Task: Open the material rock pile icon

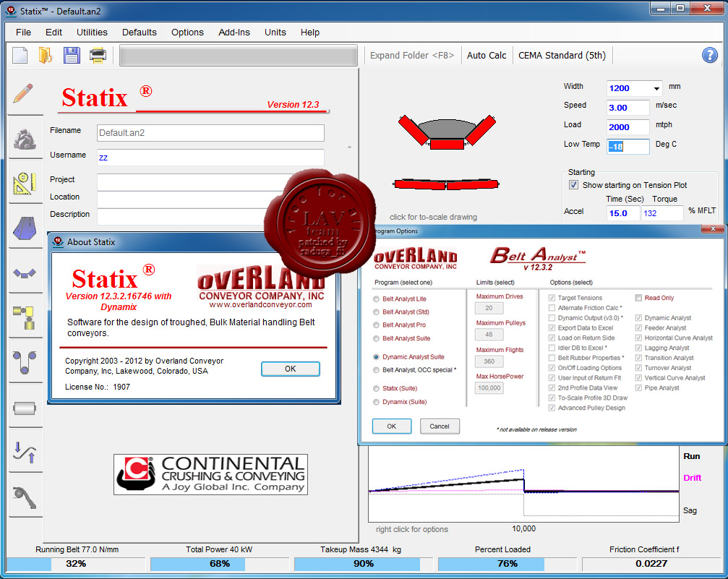Action: pyautogui.click(x=25, y=139)
